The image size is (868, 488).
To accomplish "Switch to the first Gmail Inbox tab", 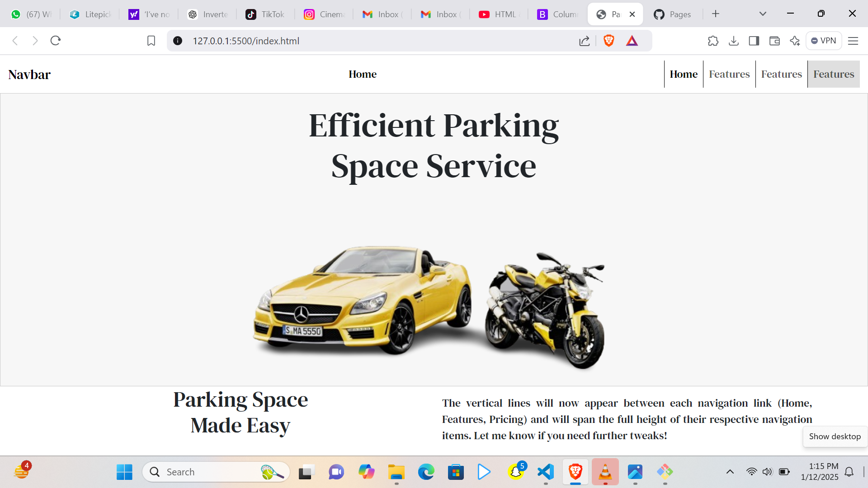I will pyautogui.click(x=382, y=14).
